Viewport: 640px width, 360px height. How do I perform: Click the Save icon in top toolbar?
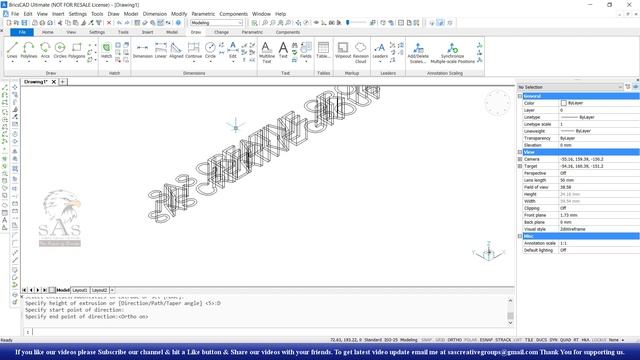point(24,23)
